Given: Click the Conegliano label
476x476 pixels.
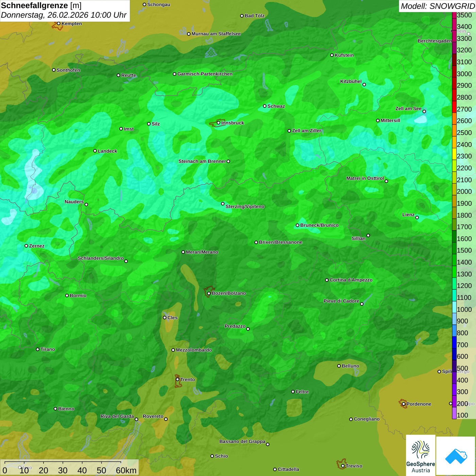Looking at the screenshot, I should tap(367, 419).
